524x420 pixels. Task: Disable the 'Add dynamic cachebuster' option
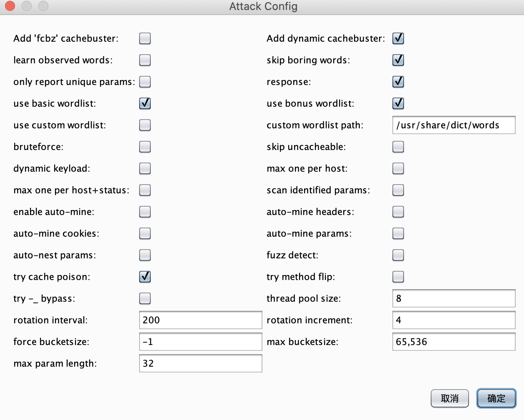(x=398, y=38)
